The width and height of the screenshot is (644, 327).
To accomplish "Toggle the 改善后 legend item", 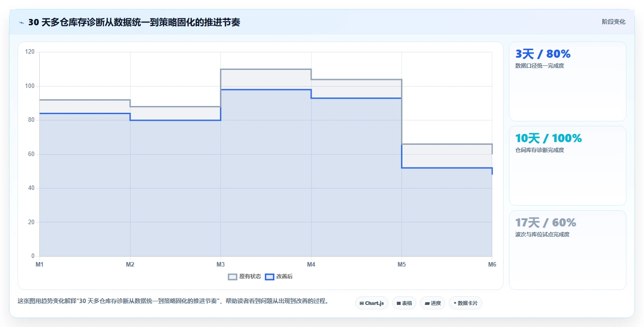I will tap(279, 276).
